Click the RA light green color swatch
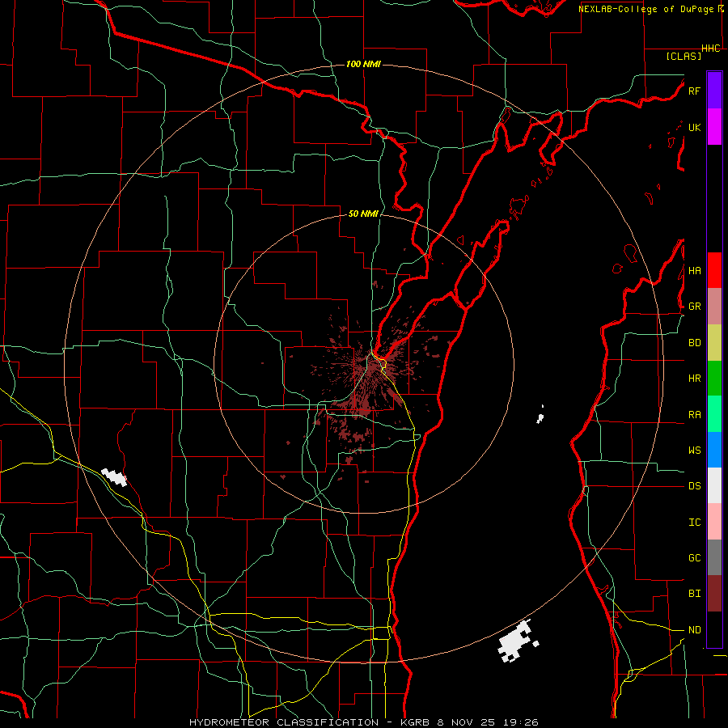This screenshot has width=728, height=728. click(x=714, y=414)
